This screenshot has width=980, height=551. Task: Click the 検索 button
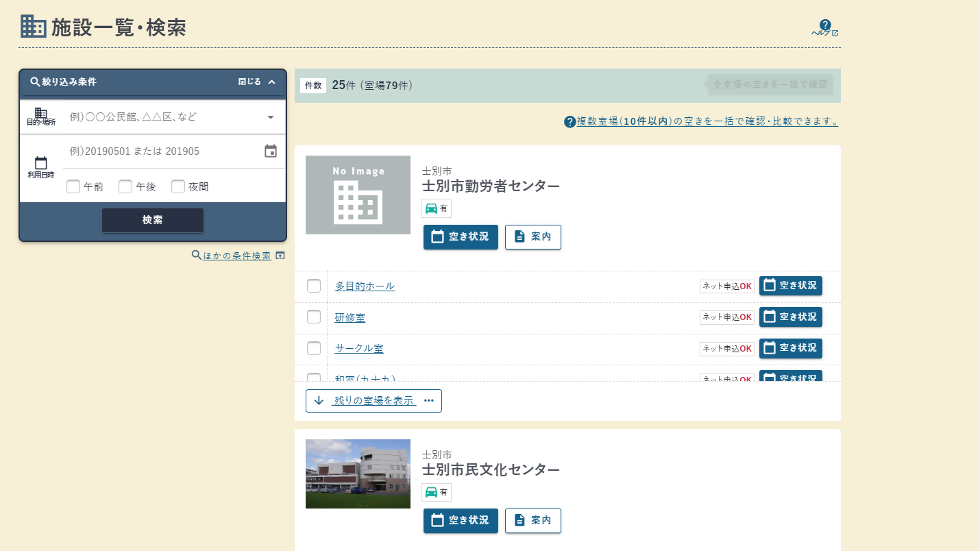(x=153, y=220)
